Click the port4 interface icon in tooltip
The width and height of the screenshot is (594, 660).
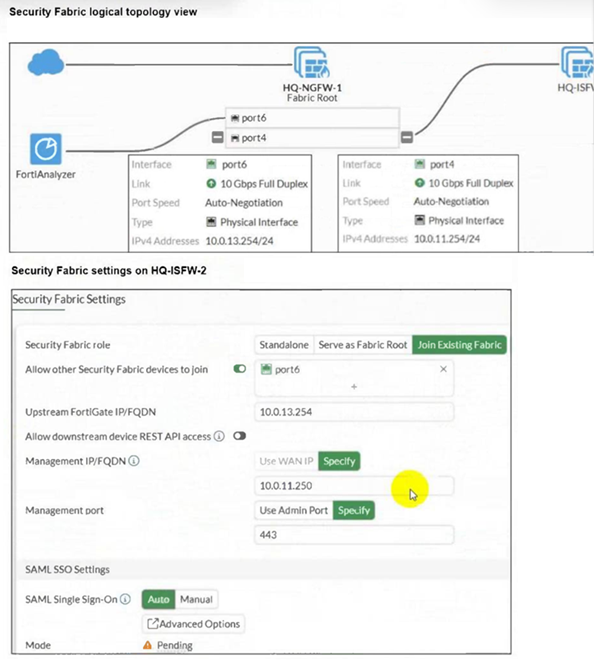tap(420, 164)
